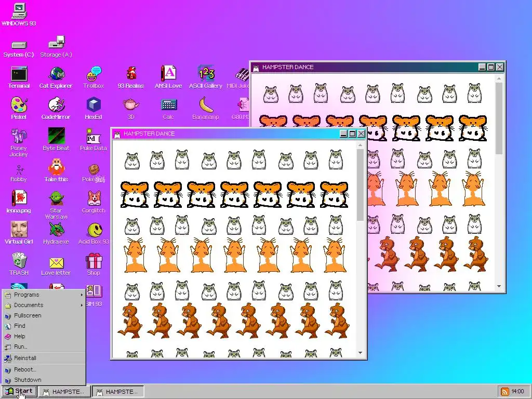Switch to second HAMPSTE... taskbar button
This screenshot has height=399, width=532.
(118, 392)
